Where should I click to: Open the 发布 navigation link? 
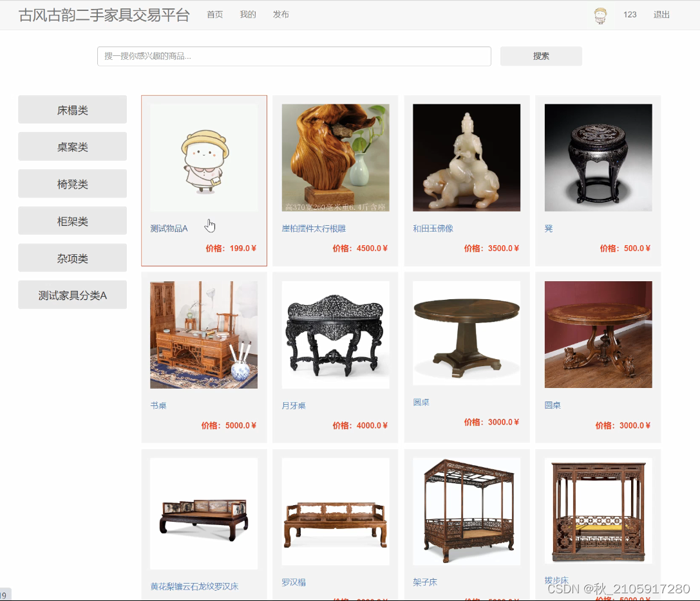pyautogui.click(x=281, y=15)
